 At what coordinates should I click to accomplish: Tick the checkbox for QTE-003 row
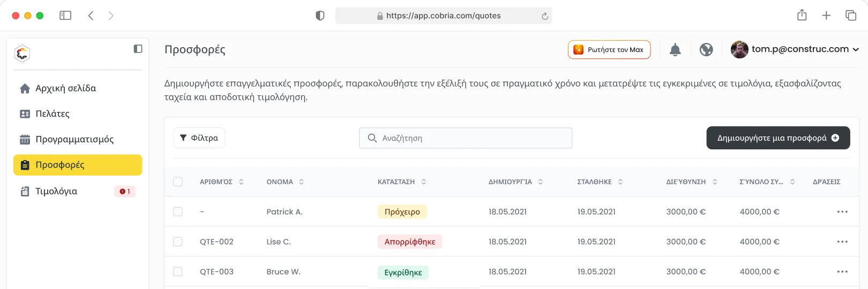178,272
